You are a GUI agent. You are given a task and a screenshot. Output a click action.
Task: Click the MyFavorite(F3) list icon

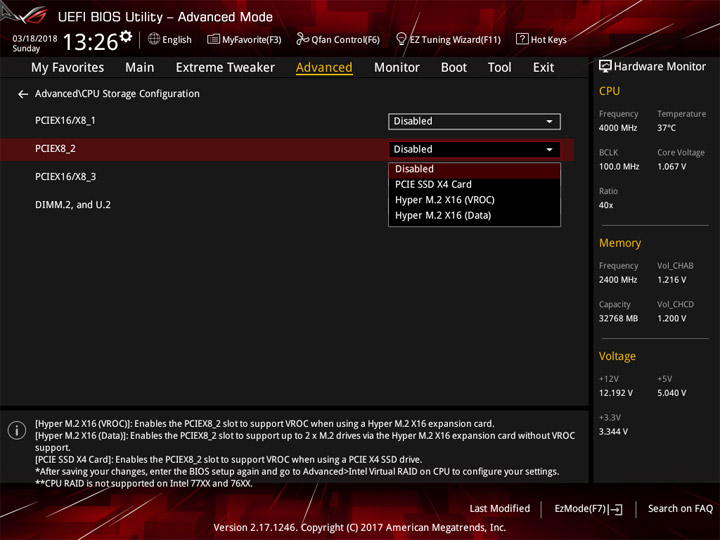point(213,39)
